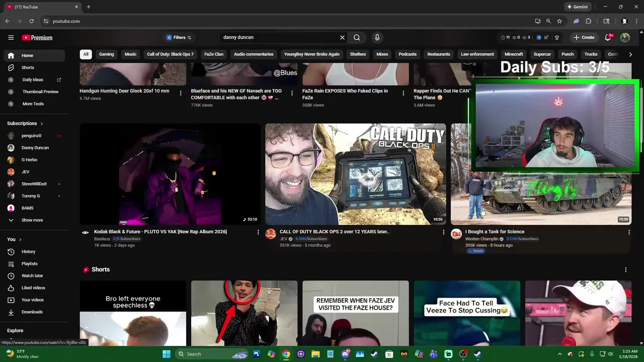The width and height of the screenshot is (644, 362).
Task: Open the YouTube hamburger guide menu
Action: tap(11, 38)
